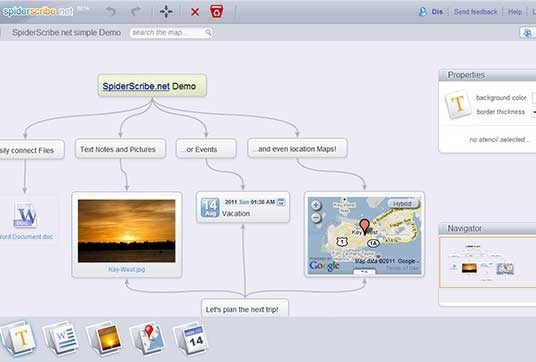The height and width of the screenshot is (362, 536).
Task: Select the calendar event stencil icon
Action: point(191,338)
